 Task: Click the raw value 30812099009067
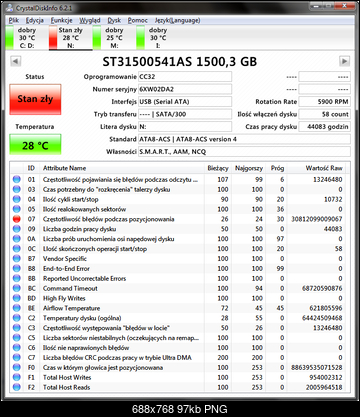(317, 219)
